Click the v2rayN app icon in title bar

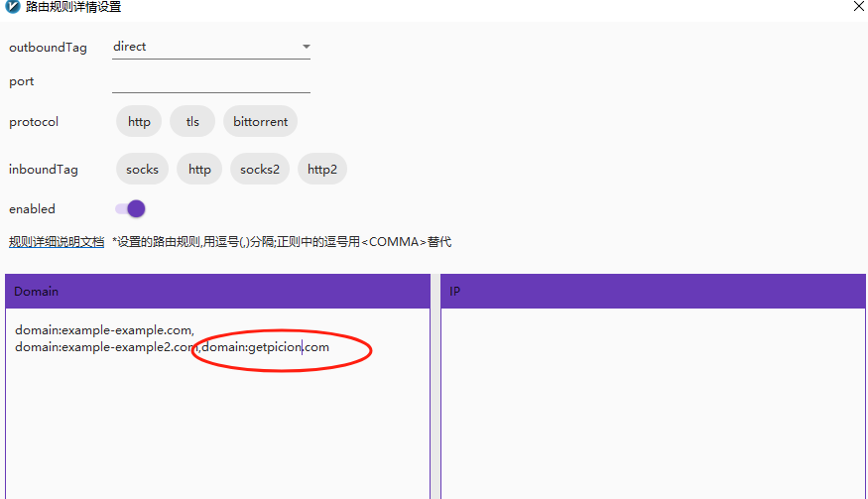[x=12, y=7]
